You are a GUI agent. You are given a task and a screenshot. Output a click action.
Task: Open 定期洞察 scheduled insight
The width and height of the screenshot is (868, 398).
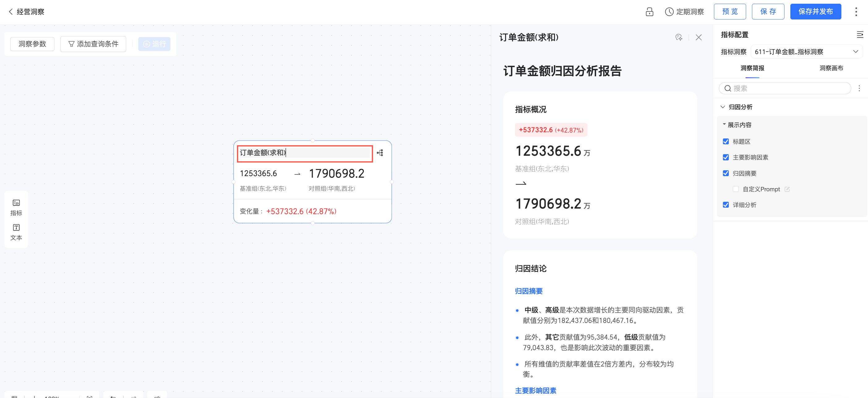(684, 12)
